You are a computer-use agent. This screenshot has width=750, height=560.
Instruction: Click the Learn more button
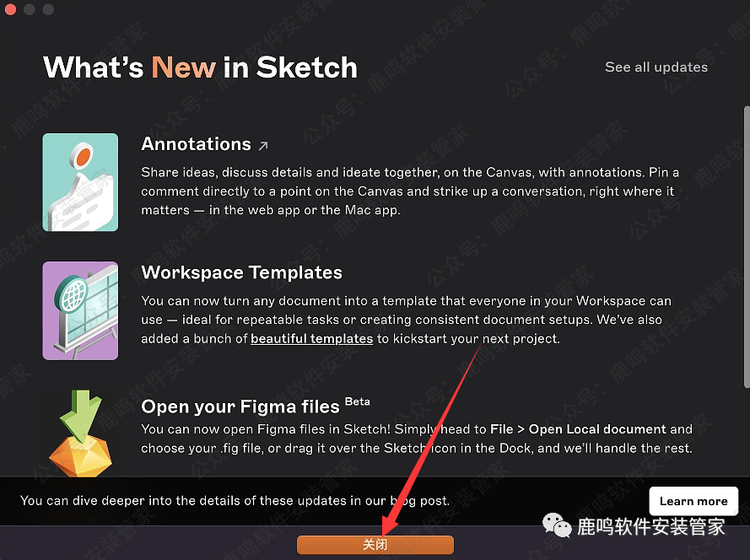click(693, 501)
